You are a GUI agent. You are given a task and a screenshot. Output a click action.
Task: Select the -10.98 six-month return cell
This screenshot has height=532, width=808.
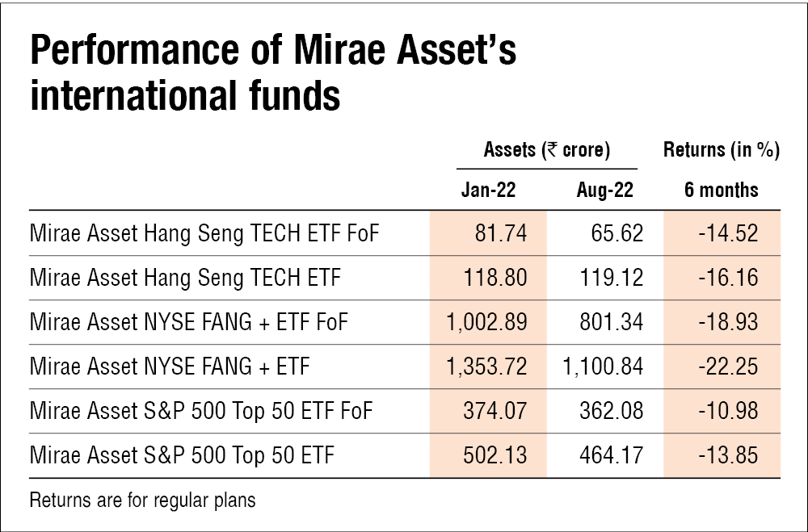(x=729, y=412)
